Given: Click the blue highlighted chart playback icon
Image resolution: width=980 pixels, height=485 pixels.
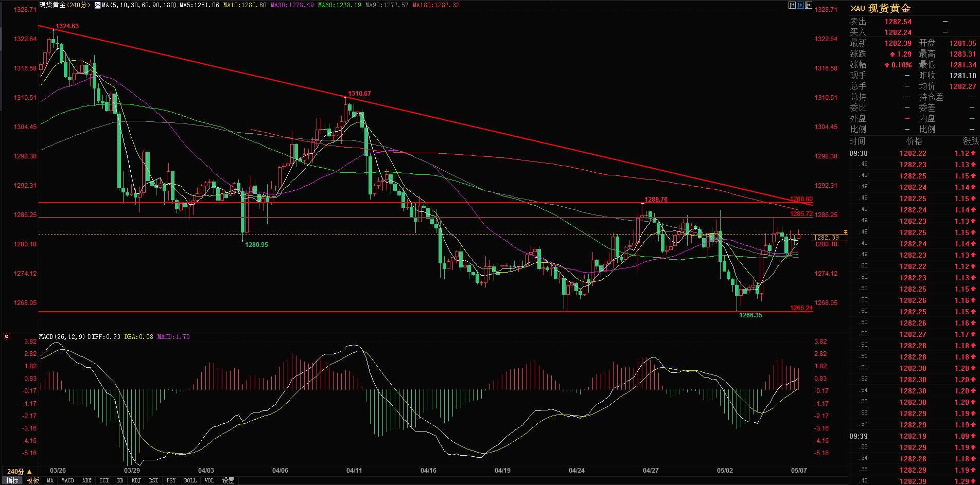Looking at the screenshot, I should click(x=800, y=5).
